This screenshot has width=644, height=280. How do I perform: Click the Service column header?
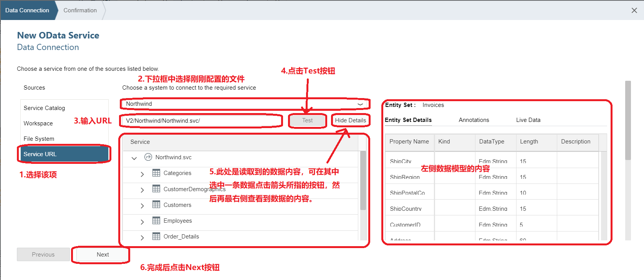[x=240, y=142]
